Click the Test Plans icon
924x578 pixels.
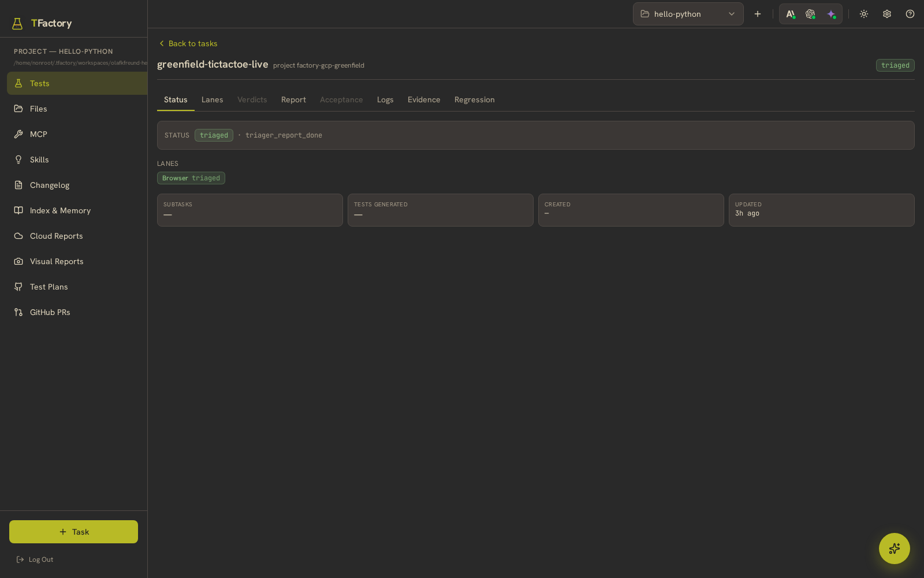18,287
